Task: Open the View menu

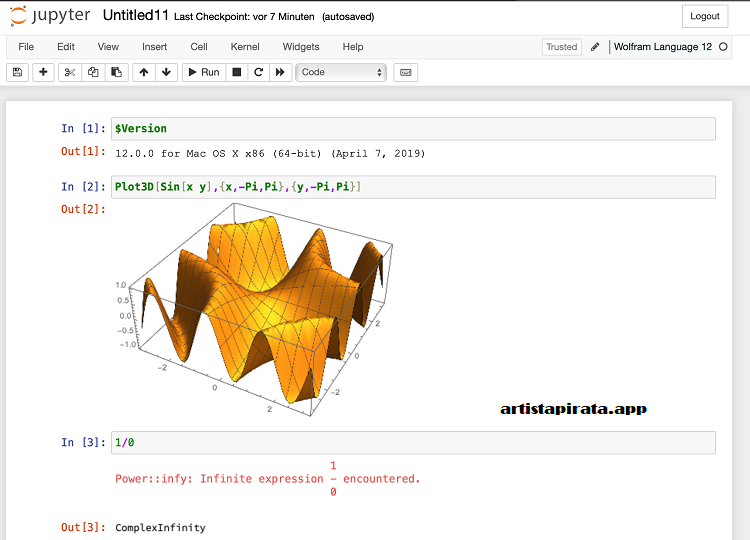Action: tap(108, 47)
